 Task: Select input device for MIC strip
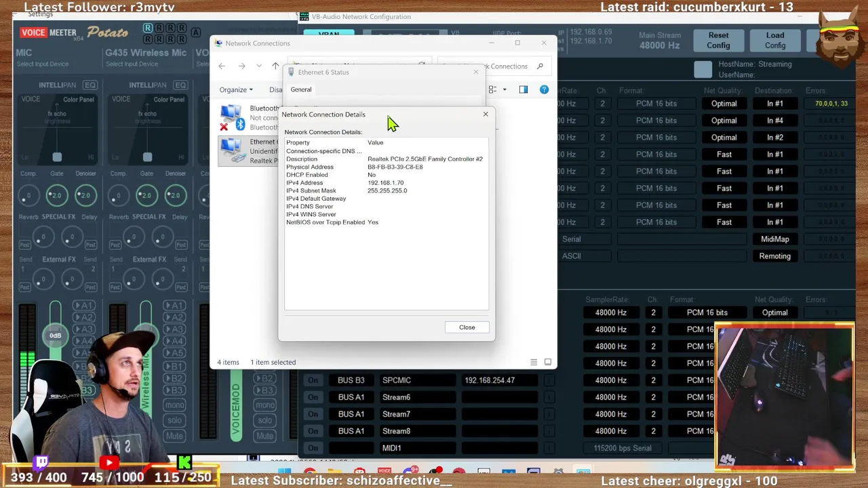coord(43,64)
